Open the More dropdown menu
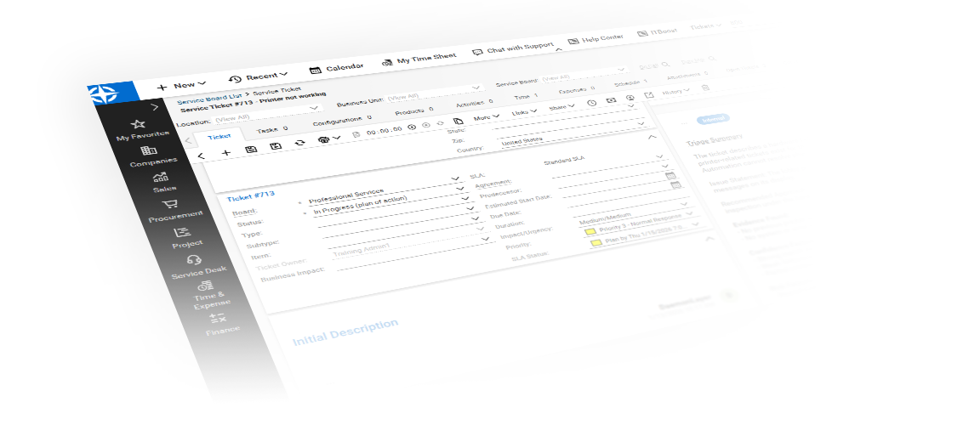This screenshot has width=980, height=425. coord(487,117)
